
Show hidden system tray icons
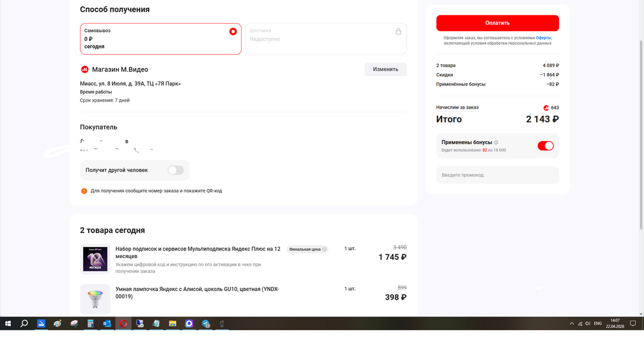pyautogui.click(x=572, y=324)
